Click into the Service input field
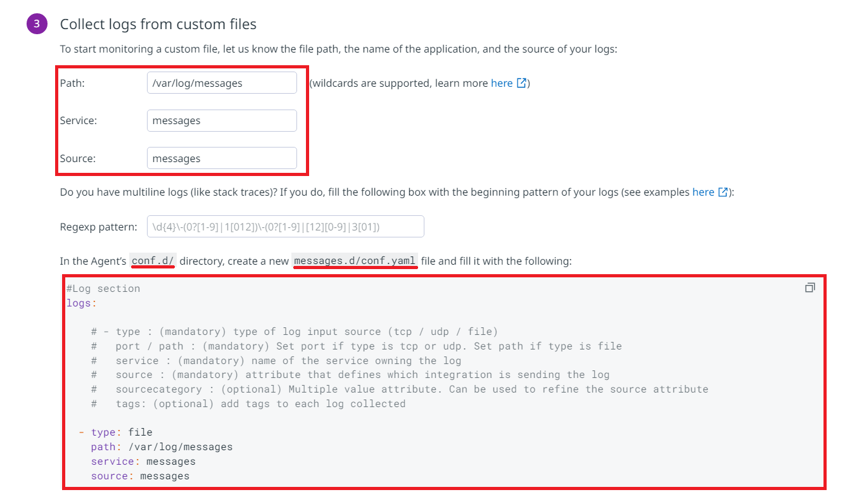 tap(222, 120)
